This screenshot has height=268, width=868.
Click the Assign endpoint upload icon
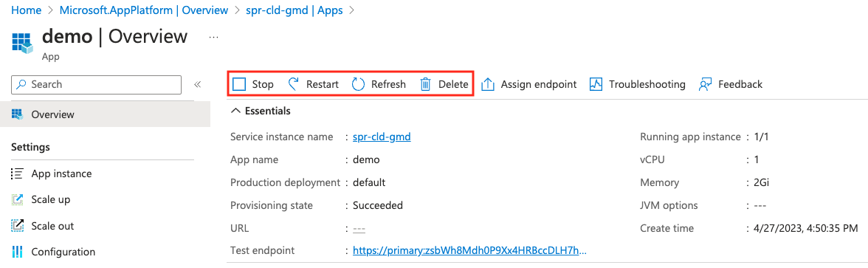pyautogui.click(x=488, y=84)
